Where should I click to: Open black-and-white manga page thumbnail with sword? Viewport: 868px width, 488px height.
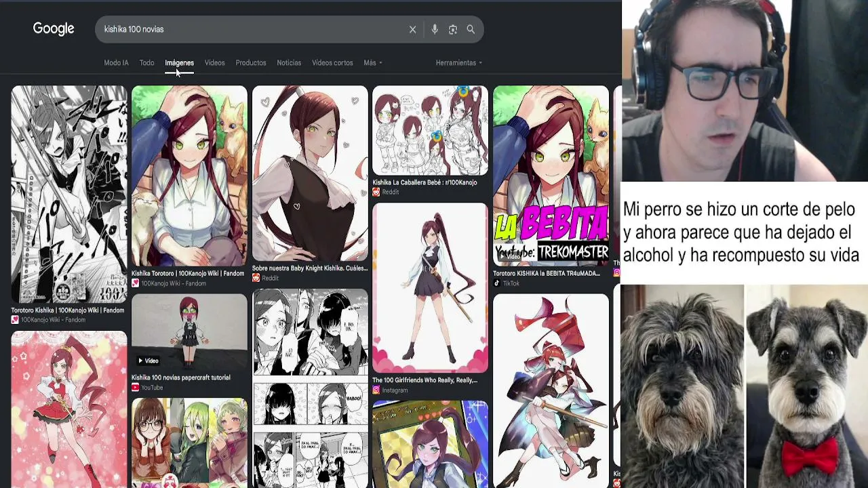pos(69,195)
